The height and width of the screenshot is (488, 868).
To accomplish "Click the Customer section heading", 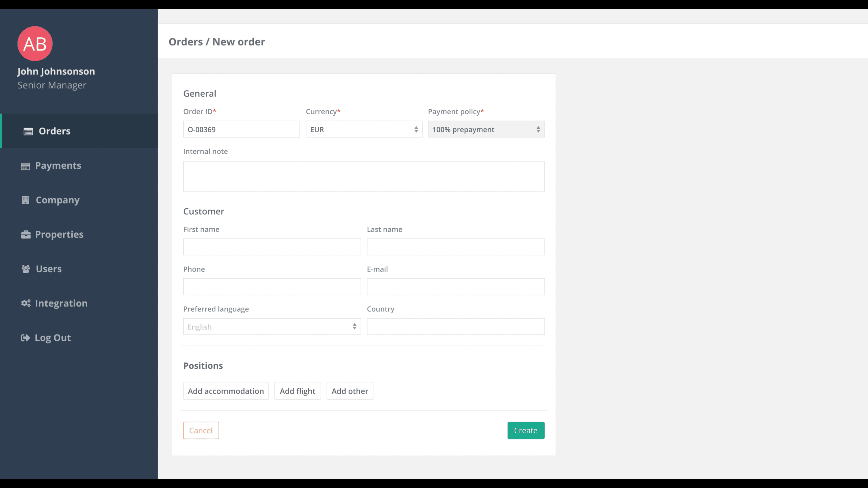I will tap(203, 211).
